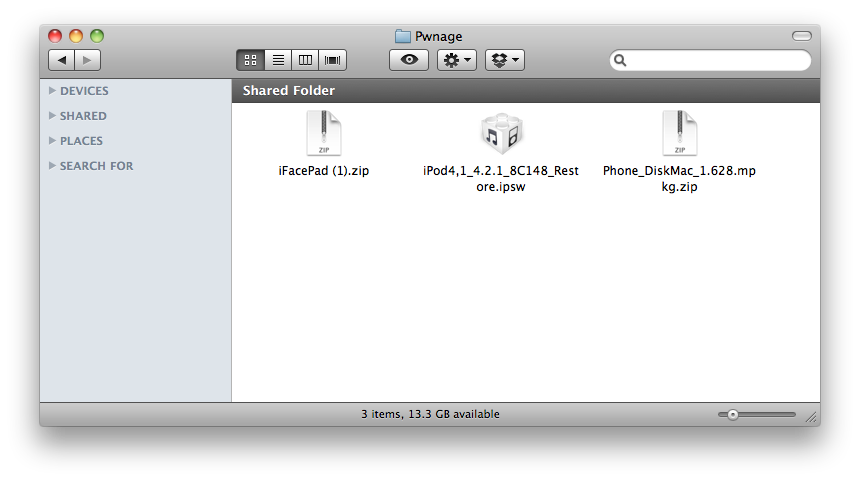This screenshot has height=481, width=860.
Task: Open the Dropbox toolbar menu
Action: [504, 60]
